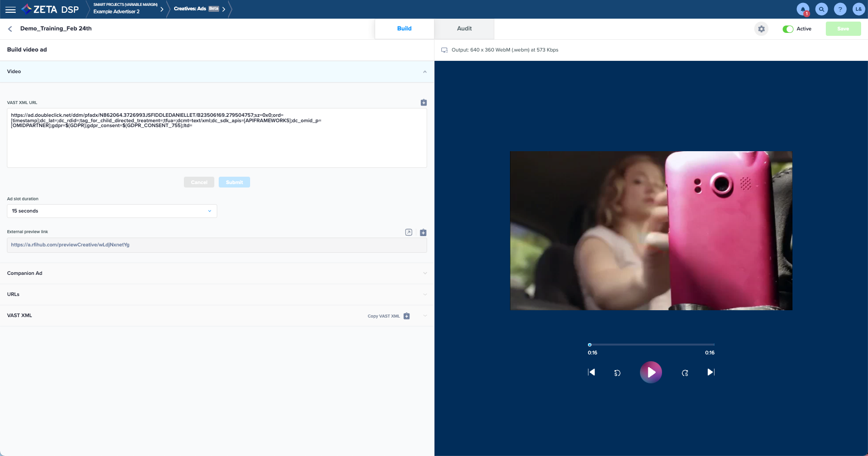Click the settings gear icon
Screen dimensions: 868x456
[761, 29]
